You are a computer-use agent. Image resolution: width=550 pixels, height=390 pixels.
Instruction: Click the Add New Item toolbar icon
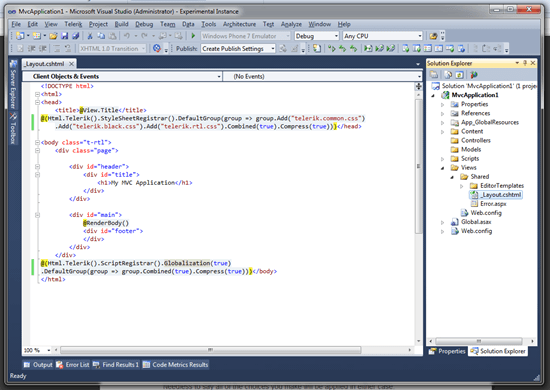point(36,36)
